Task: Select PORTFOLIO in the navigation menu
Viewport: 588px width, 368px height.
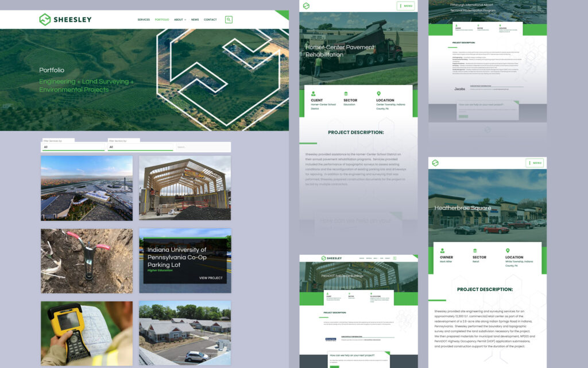Action: pyautogui.click(x=161, y=19)
